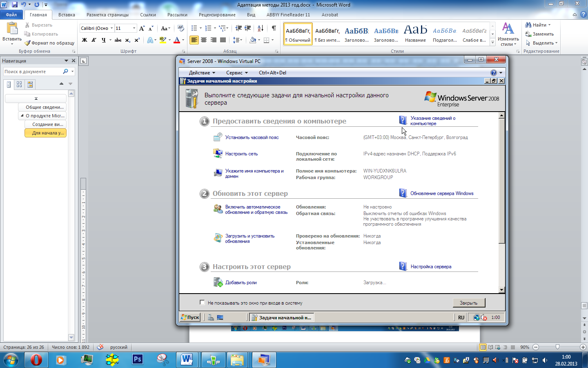Viewport: 588px width, 368px height.
Task: Increase font size with grow font icon
Action: tap(142, 28)
